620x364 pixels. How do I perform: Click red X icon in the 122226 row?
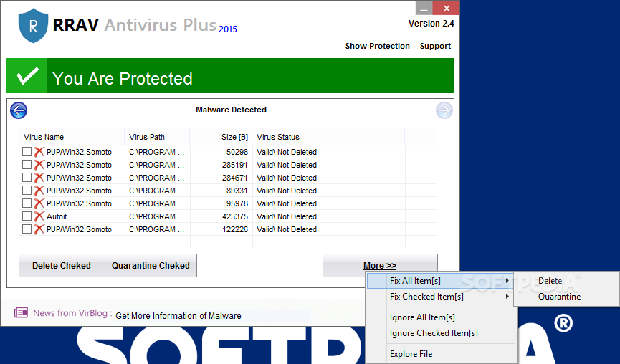[39, 229]
